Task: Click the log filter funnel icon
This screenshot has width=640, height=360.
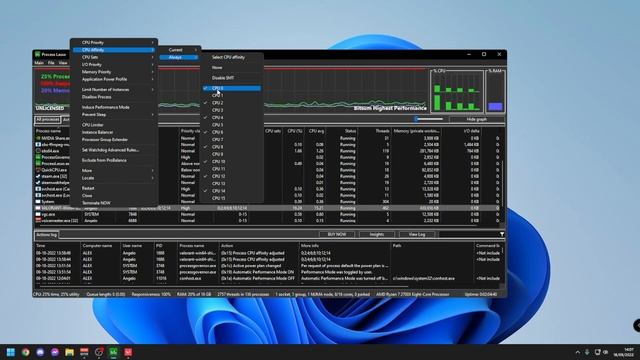Action: pyautogui.click(x=502, y=234)
